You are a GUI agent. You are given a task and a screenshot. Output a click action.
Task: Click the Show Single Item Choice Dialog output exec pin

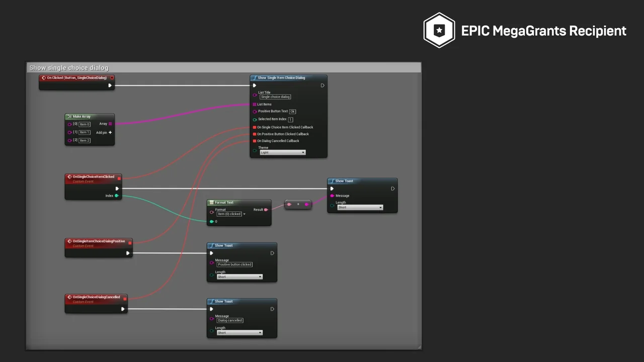[323, 85]
